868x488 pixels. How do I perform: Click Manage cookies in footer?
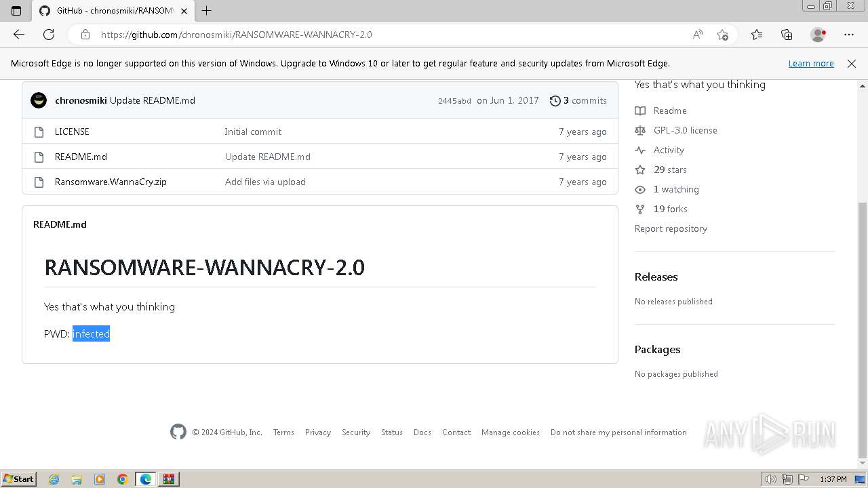(511, 432)
